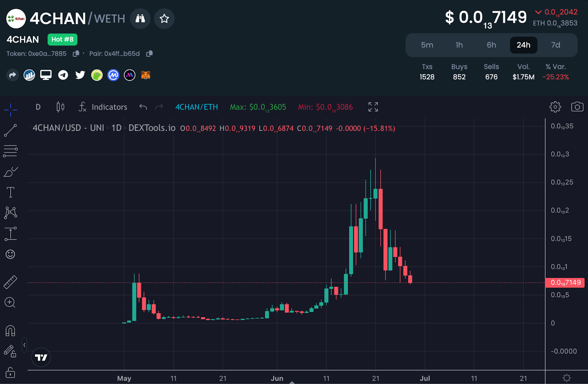The height and width of the screenshot is (384, 588).
Task: Click the Hot #8 badge
Action: click(x=62, y=39)
